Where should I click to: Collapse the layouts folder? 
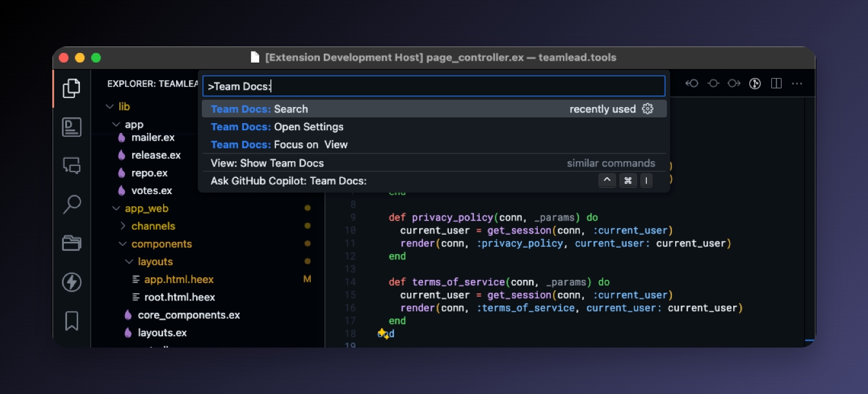129,262
